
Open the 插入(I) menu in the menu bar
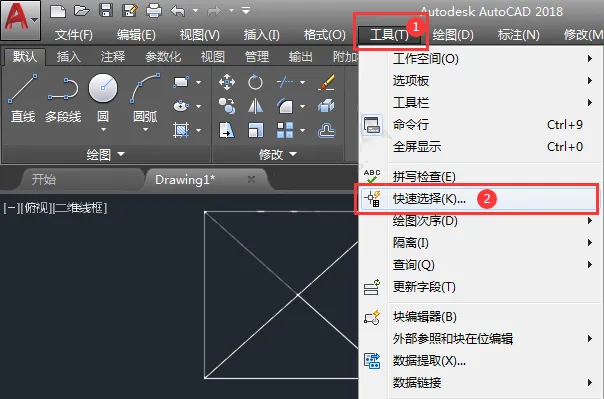point(262,35)
